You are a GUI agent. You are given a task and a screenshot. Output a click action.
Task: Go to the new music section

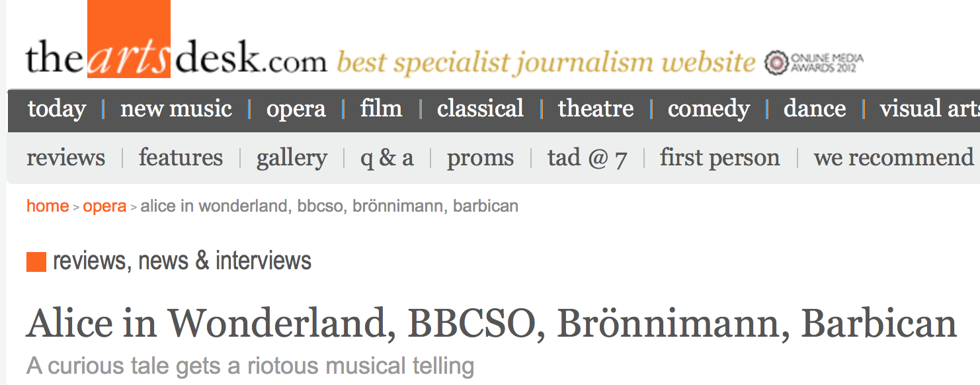pyautogui.click(x=176, y=108)
